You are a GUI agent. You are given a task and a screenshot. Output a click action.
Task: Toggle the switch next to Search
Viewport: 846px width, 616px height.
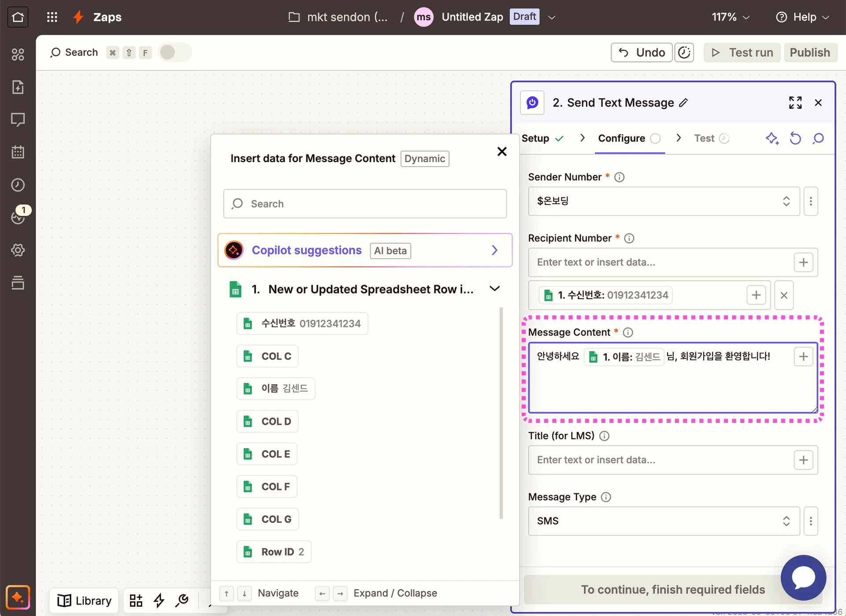[x=174, y=52]
